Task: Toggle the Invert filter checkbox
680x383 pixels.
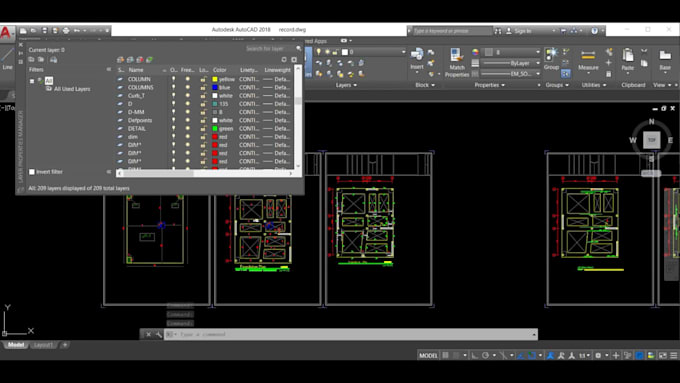Action: click(32, 172)
